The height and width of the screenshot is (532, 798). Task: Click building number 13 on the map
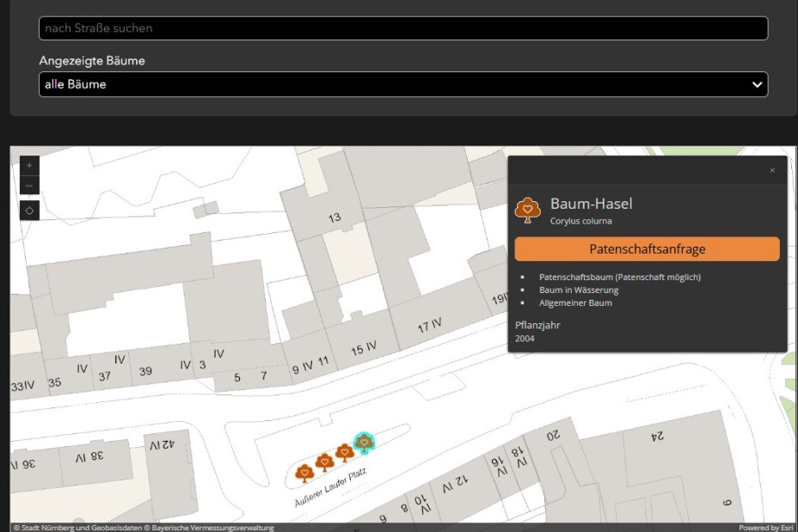click(x=334, y=218)
